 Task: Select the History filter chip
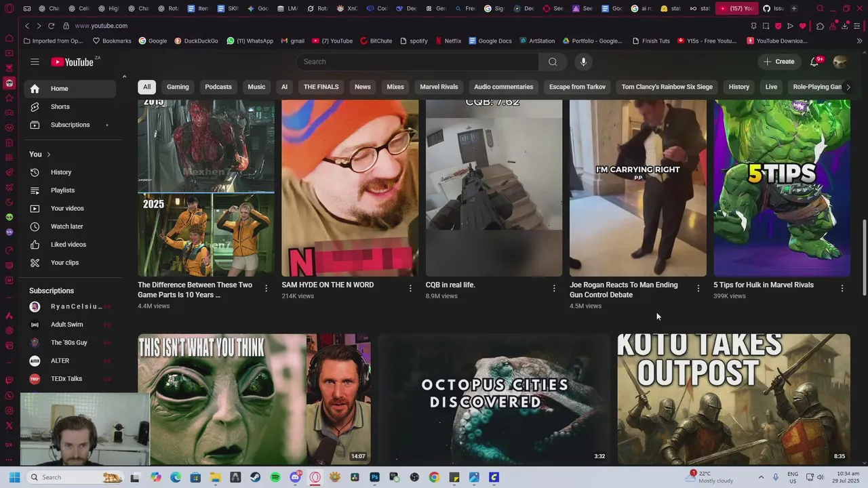739,87
